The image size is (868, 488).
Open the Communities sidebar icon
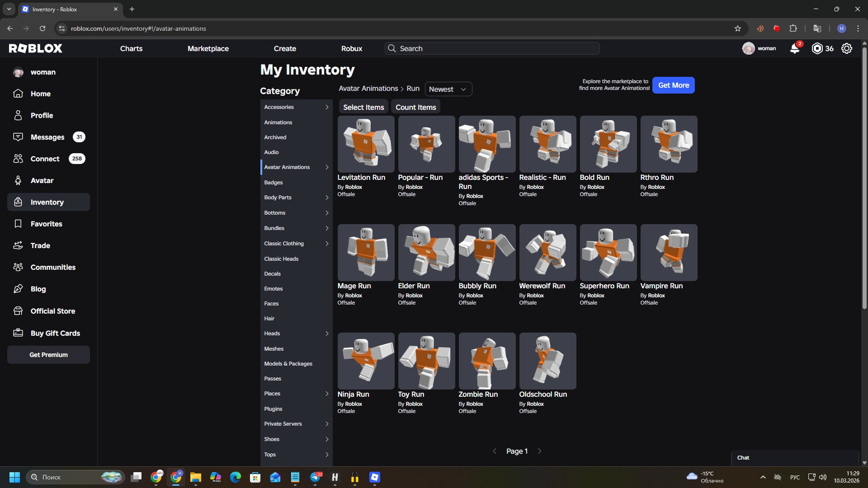tap(18, 267)
